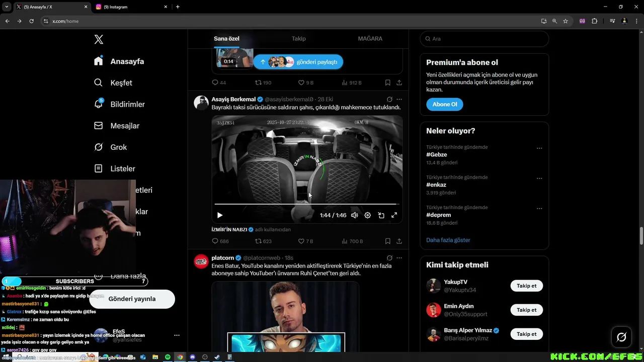
Task: Open Bildirimler notifications
Action: tap(120, 104)
